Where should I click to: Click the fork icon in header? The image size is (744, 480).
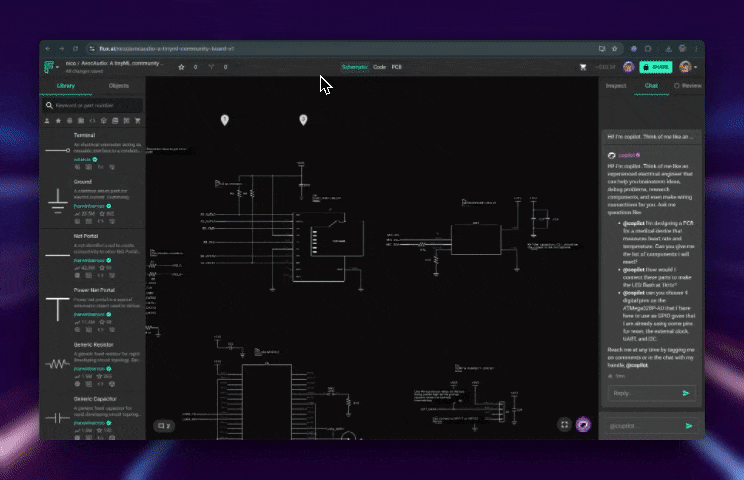click(211, 67)
